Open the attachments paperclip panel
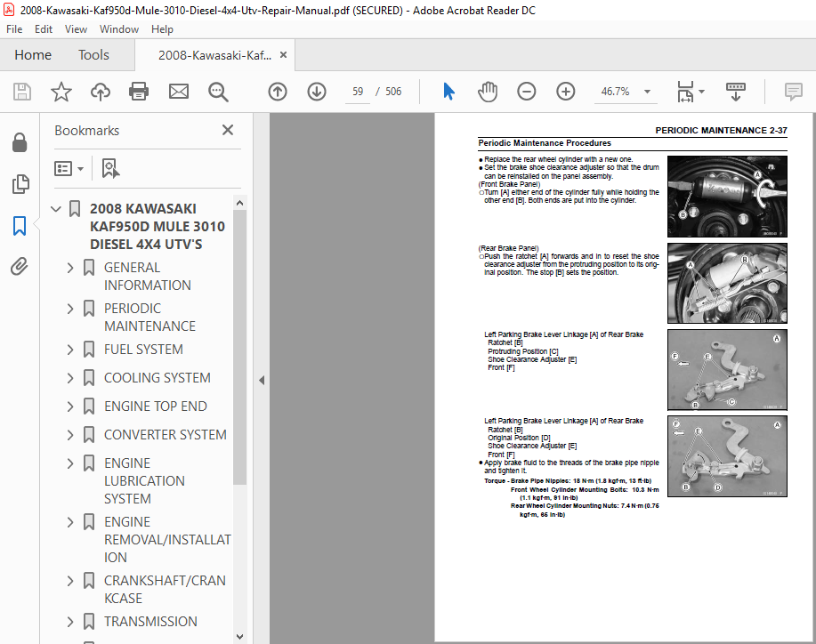This screenshot has width=816, height=644. coord(20,267)
